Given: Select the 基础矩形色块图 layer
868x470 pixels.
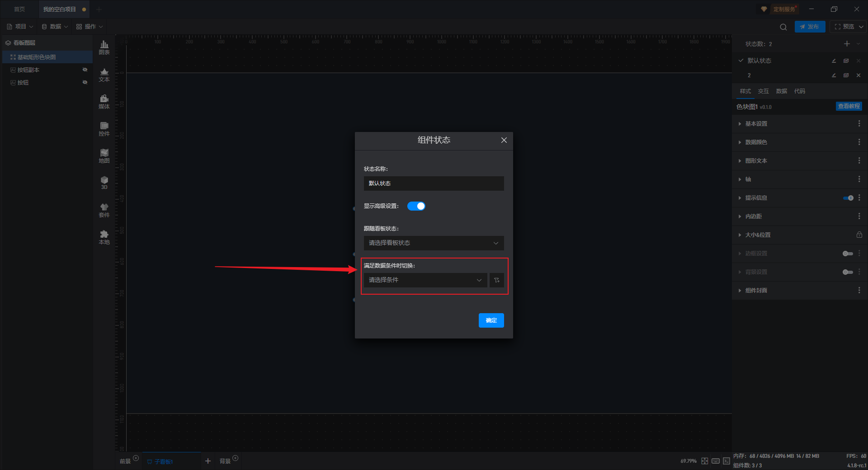Looking at the screenshot, I should tap(47, 57).
